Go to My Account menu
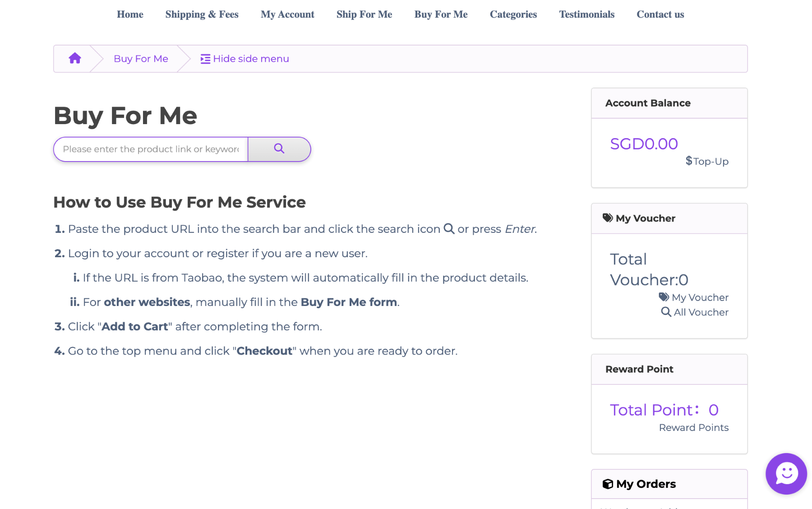Screen dimensions: 812x509 point(287,14)
